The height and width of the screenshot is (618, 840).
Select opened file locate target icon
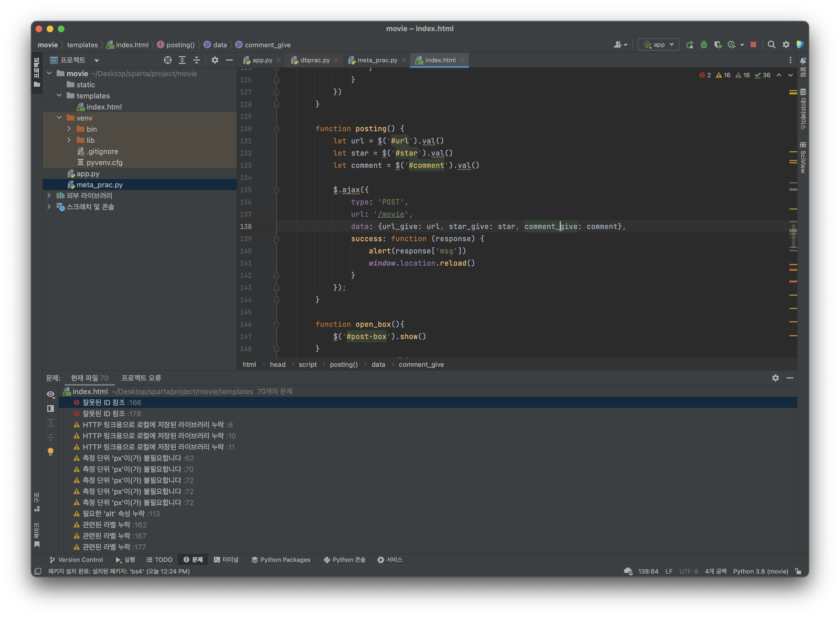(x=167, y=60)
